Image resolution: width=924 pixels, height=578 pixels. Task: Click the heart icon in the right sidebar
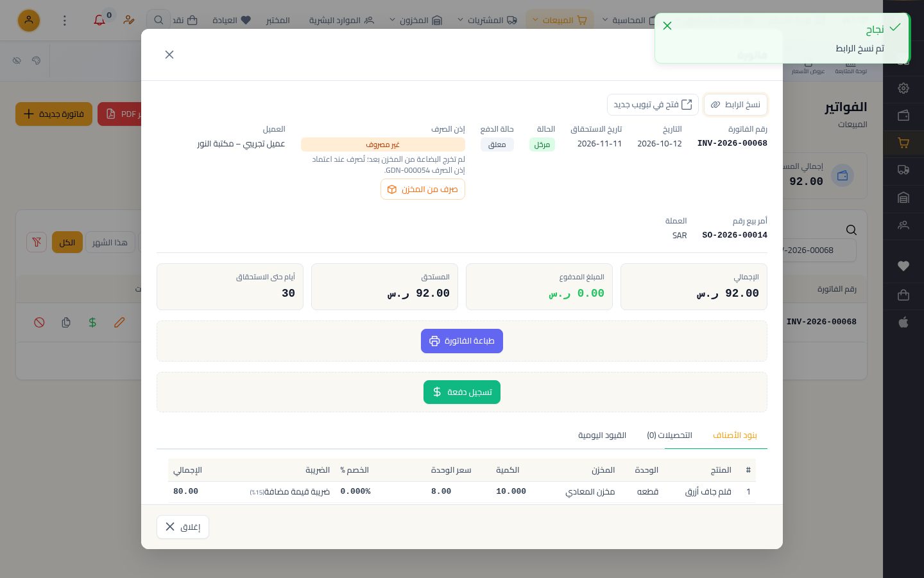click(903, 266)
